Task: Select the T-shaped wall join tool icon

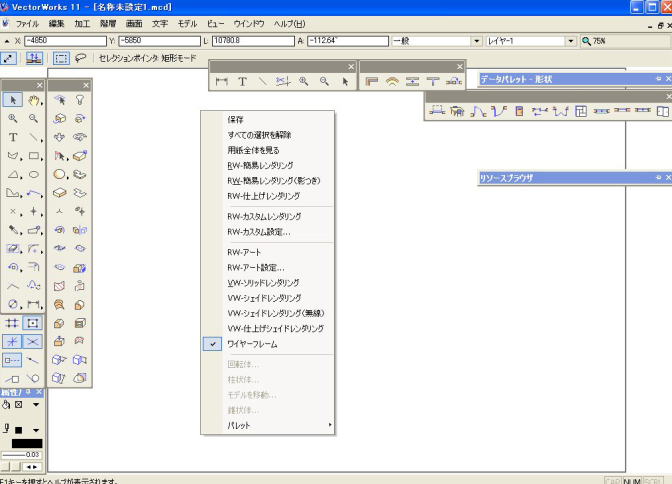Action: [x=433, y=81]
